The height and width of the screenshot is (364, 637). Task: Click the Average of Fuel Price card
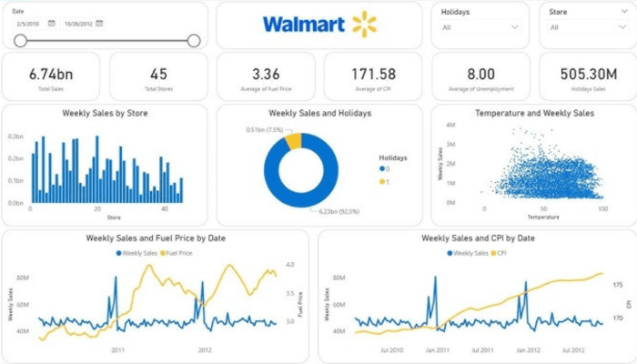click(266, 76)
